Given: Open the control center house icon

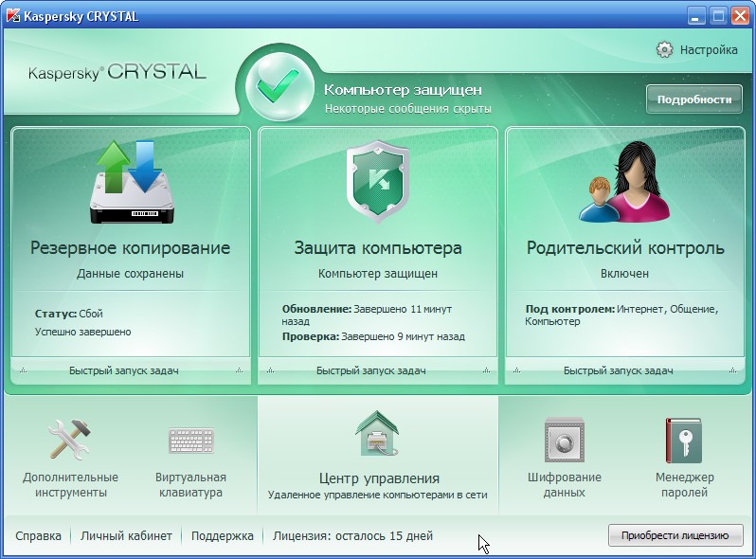Looking at the screenshot, I should pyautogui.click(x=377, y=433).
